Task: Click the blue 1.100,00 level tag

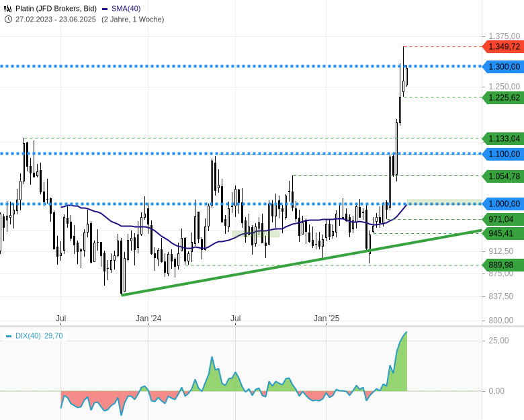Action: tap(503, 154)
